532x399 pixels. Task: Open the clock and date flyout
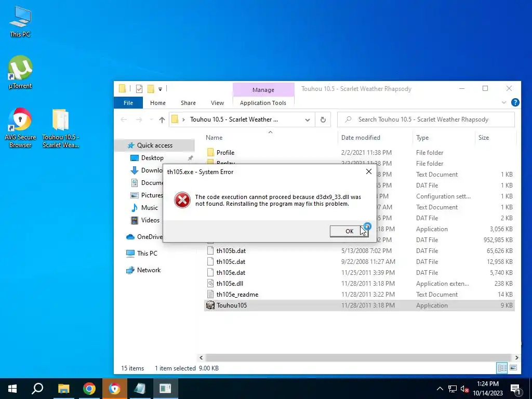coord(488,389)
